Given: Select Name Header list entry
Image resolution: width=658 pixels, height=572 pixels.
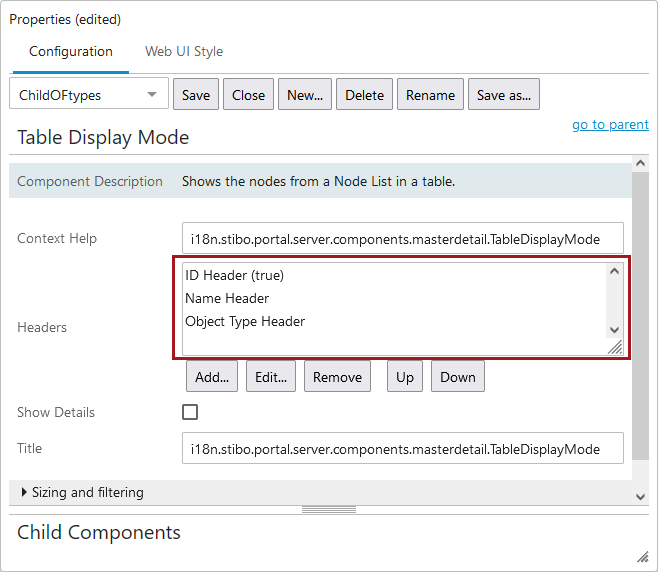Looking at the screenshot, I should click(x=227, y=298).
